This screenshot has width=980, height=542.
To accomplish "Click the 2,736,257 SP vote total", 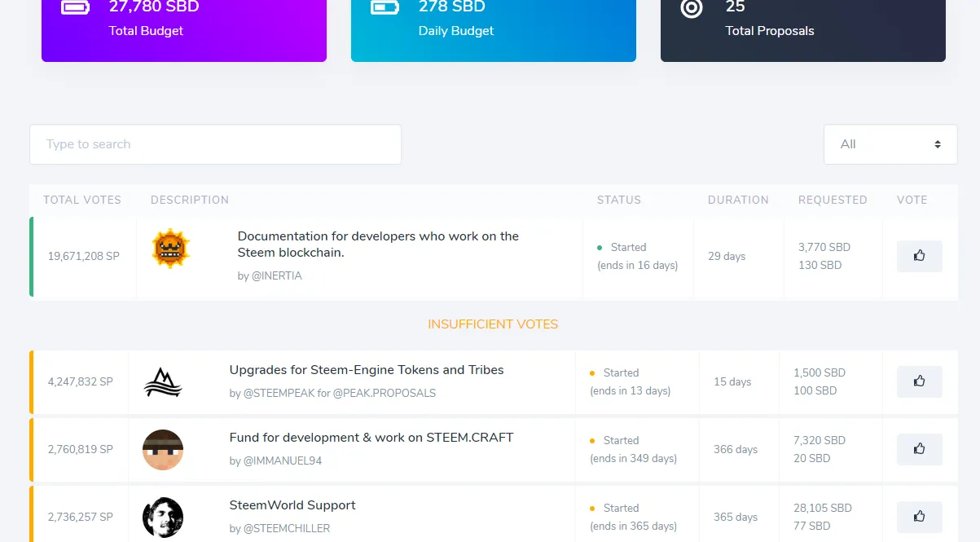I will pos(81,517).
